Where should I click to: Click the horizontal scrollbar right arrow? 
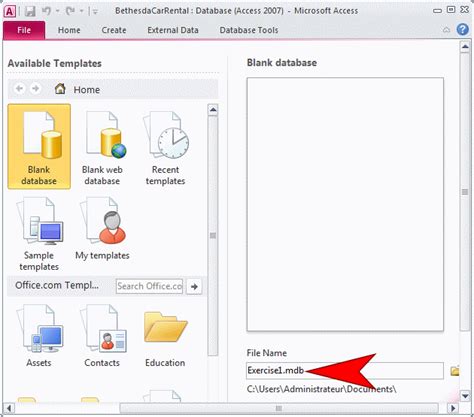(453, 408)
